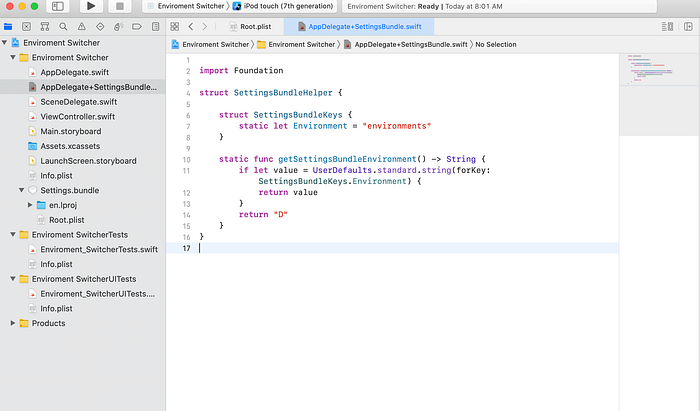The image size is (700, 411).
Task: Open the issue navigator warning icon
Action: coord(82,27)
